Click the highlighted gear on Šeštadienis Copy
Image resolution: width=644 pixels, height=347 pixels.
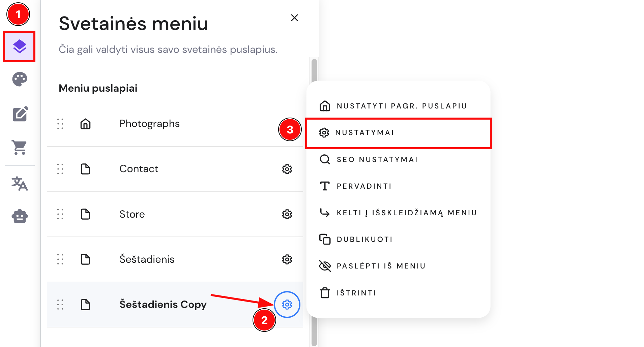click(287, 304)
